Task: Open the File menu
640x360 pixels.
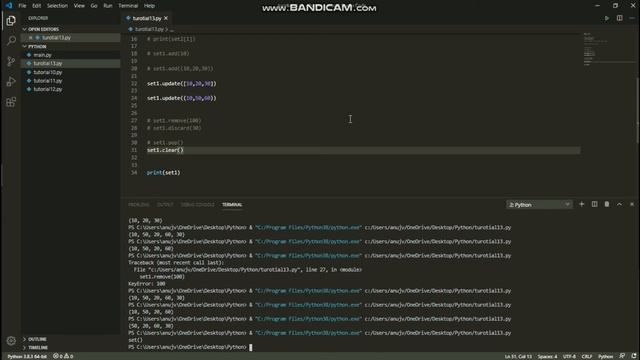Action: click(22, 6)
